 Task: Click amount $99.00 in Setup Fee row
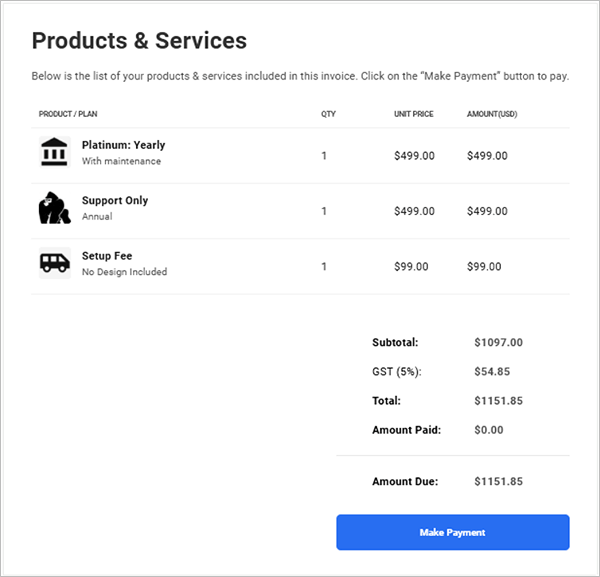tap(484, 267)
